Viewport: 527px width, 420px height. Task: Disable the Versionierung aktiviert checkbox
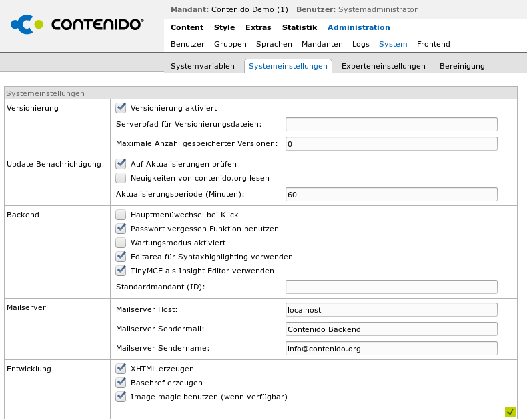121,107
